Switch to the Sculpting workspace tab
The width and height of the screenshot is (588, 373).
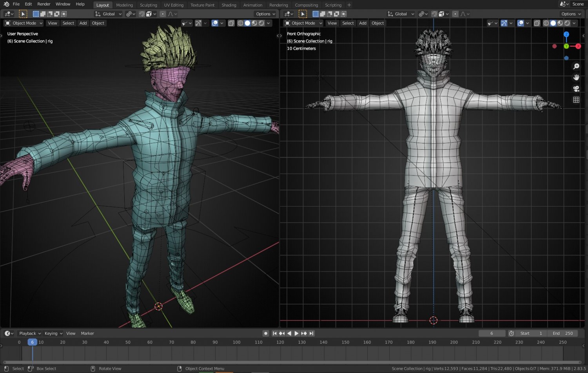click(149, 5)
